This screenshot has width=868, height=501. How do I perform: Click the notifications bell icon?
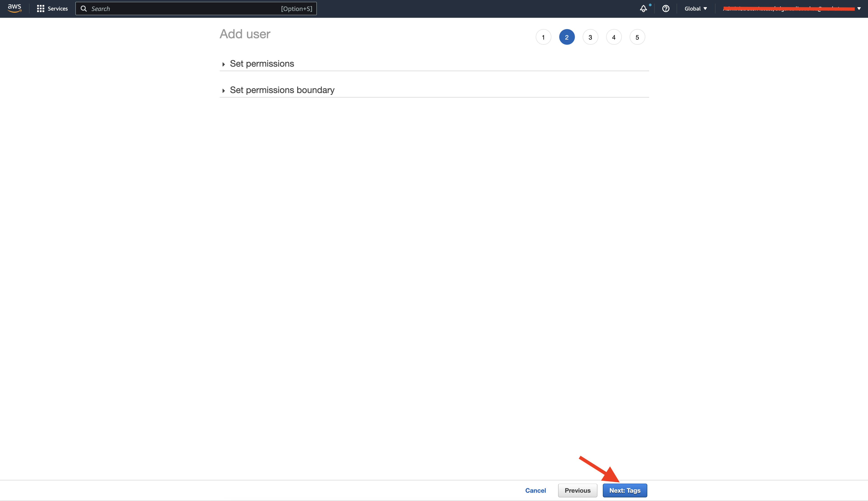[x=644, y=8]
